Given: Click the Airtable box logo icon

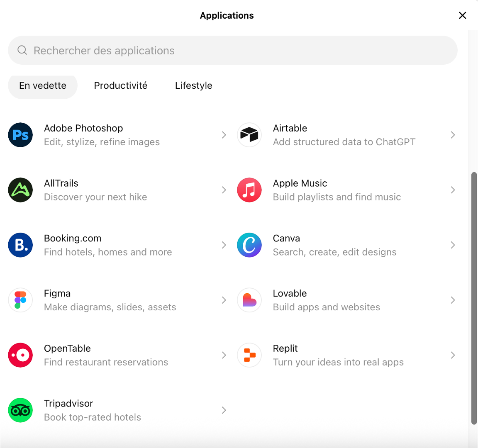Looking at the screenshot, I should click(249, 135).
